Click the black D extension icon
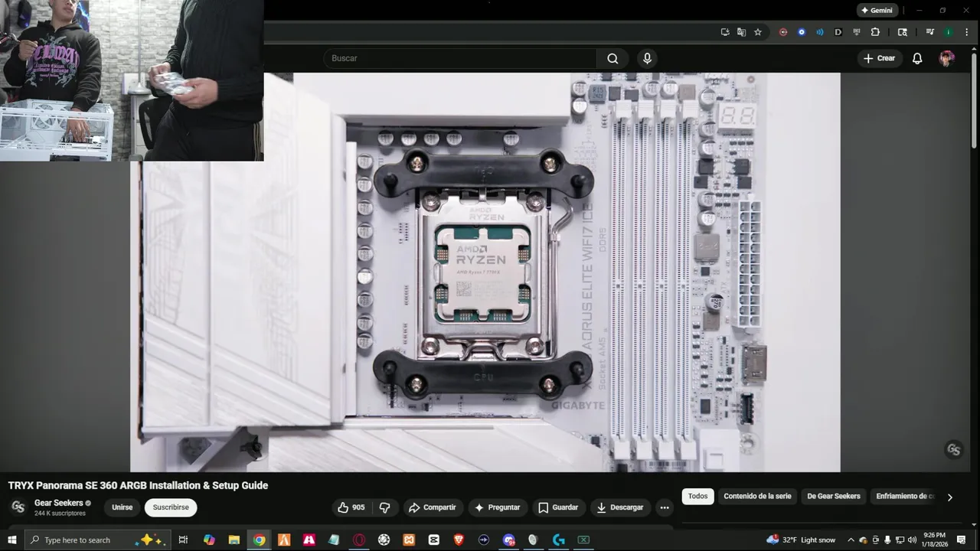 (838, 32)
